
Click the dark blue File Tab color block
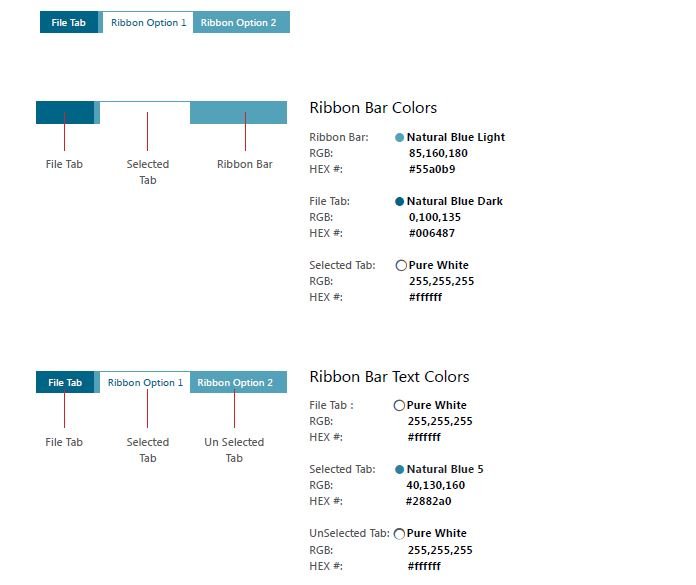click(65, 113)
